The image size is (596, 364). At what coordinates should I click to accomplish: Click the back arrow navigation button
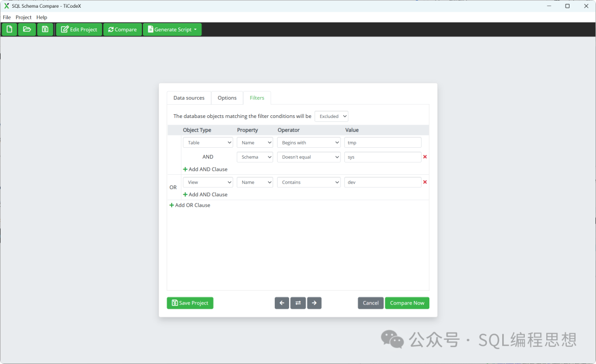[x=282, y=303]
